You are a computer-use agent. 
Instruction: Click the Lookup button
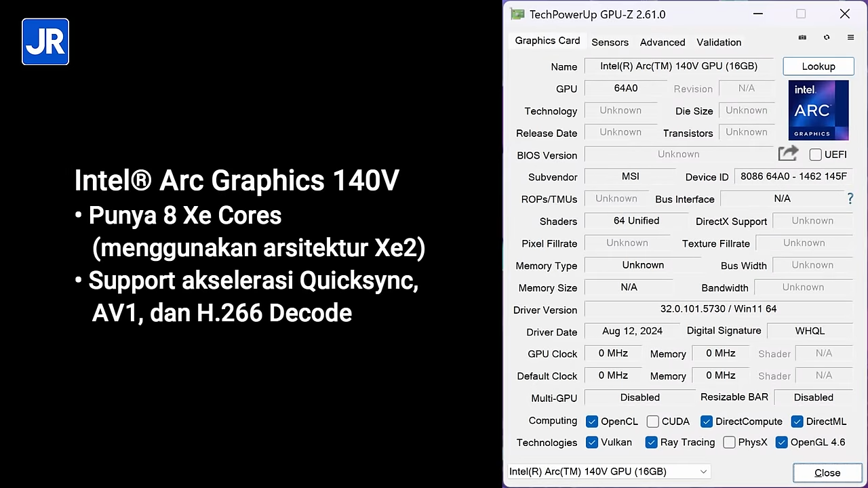tap(818, 66)
